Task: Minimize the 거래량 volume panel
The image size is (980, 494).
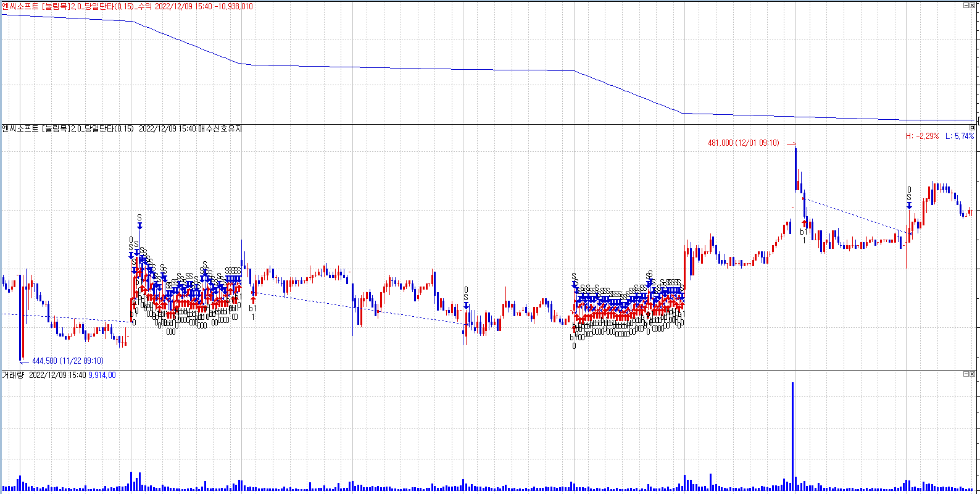Action: point(966,374)
